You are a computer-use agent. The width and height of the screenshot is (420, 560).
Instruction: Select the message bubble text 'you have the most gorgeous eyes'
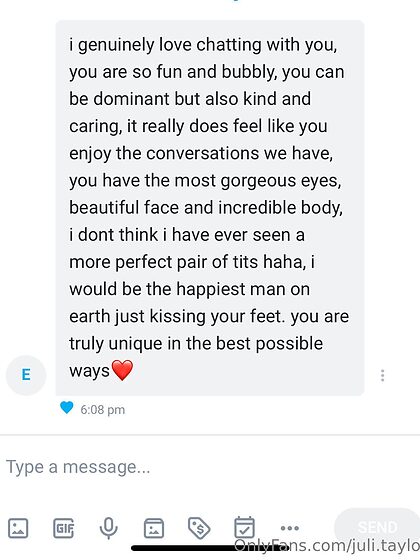[x=205, y=181]
